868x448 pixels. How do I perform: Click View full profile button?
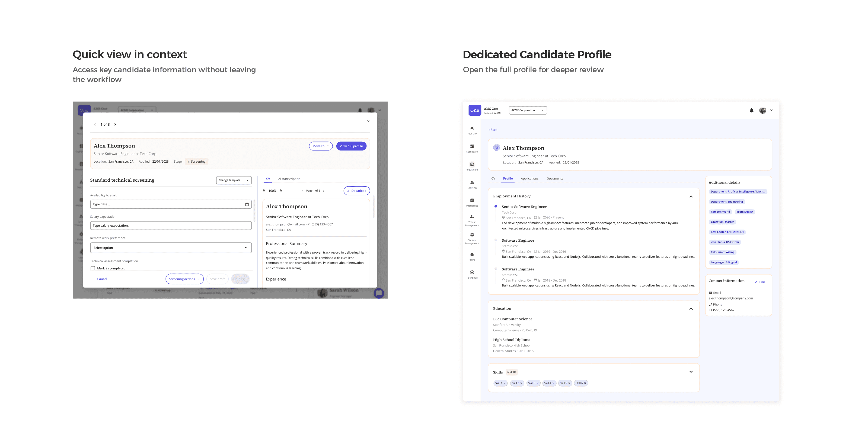click(x=351, y=146)
